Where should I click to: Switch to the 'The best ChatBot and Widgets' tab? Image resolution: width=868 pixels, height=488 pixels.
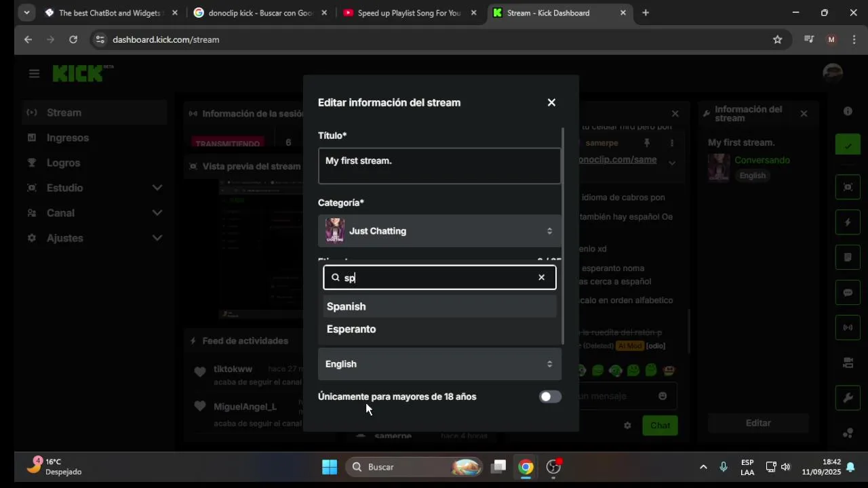110,13
